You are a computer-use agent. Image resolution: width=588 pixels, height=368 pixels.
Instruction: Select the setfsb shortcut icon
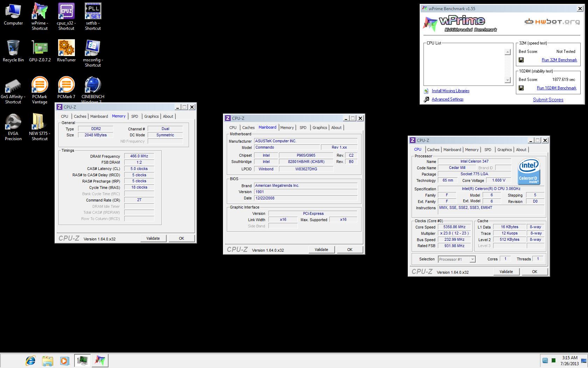(x=93, y=16)
